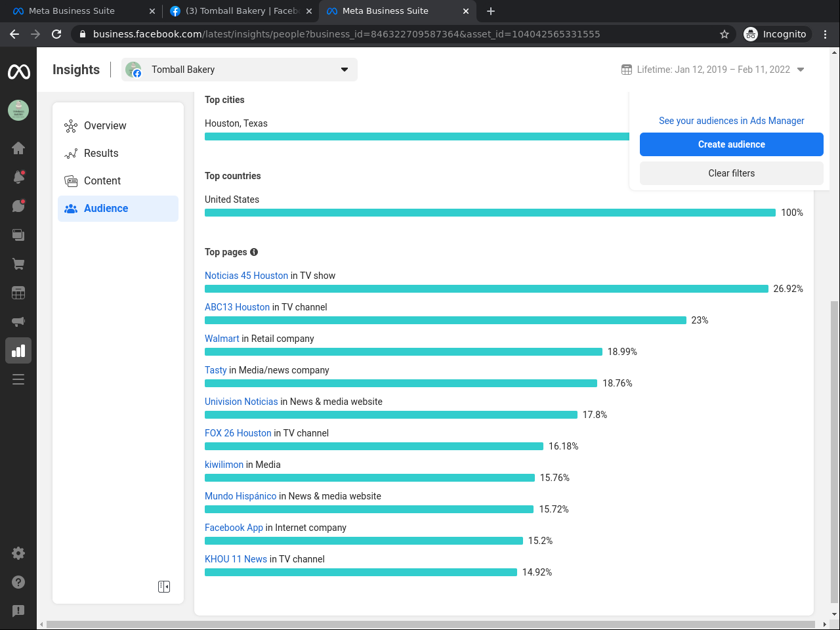Select the active Meta Business Suite tab

pos(397,11)
